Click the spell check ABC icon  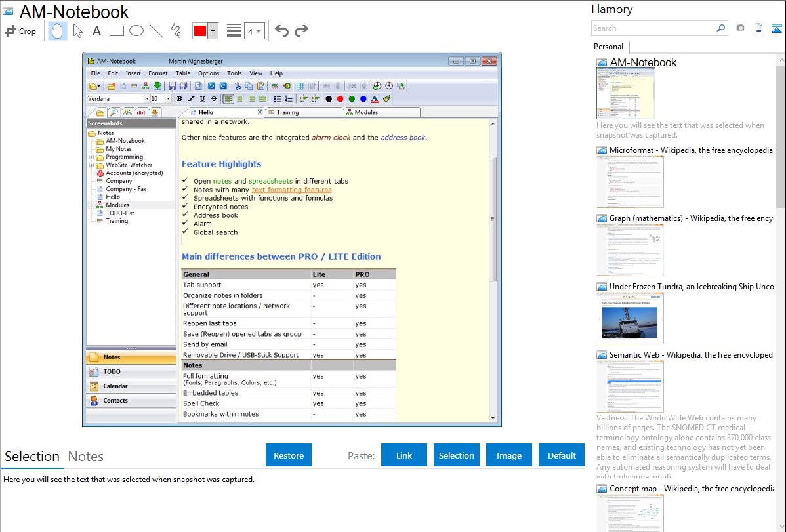[x=275, y=86]
